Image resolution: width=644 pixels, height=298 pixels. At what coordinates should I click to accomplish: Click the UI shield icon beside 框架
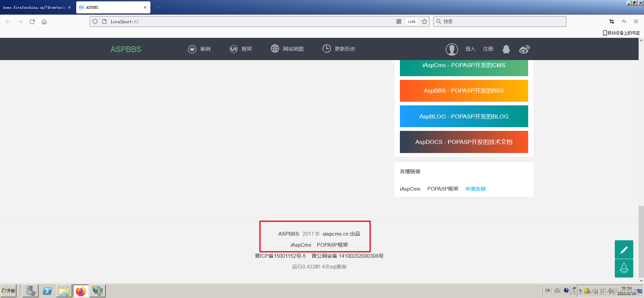click(x=233, y=49)
